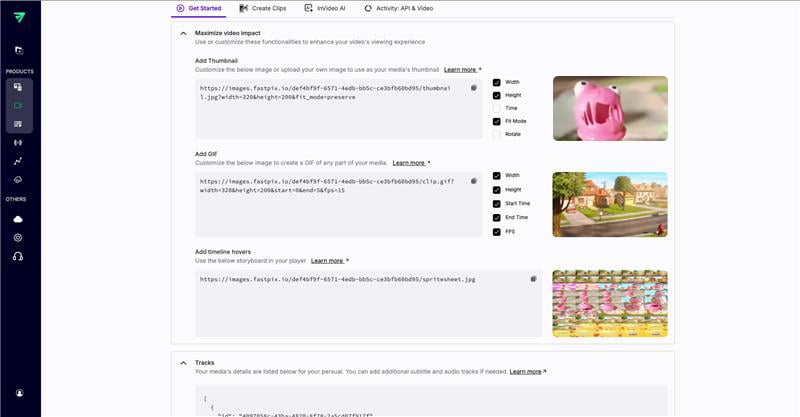The image size is (800, 417).
Task: Open the media library icon under Products
Action: click(18, 87)
